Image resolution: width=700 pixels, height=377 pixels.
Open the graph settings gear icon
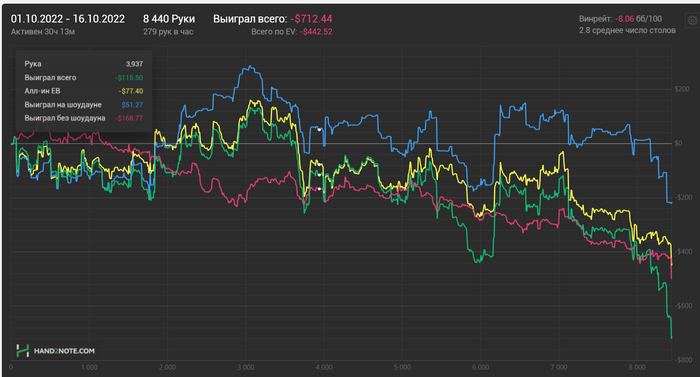pyautogui.click(x=692, y=21)
